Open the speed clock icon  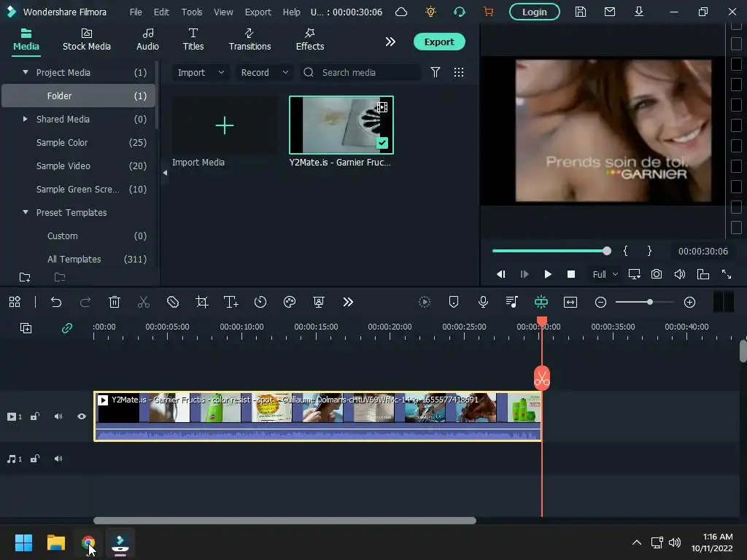coord(260,302)
